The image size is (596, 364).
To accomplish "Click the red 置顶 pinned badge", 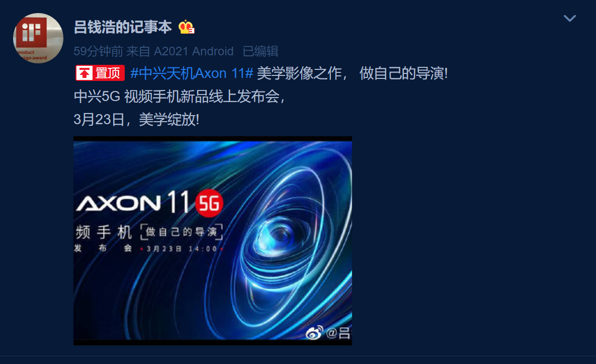I will (100, 73).
